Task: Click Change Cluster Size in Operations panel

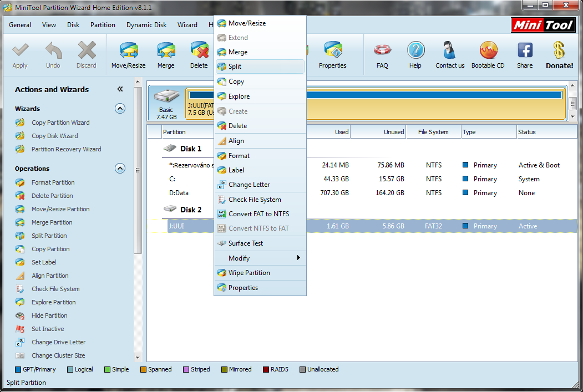Action: click(x=58, y=355)
